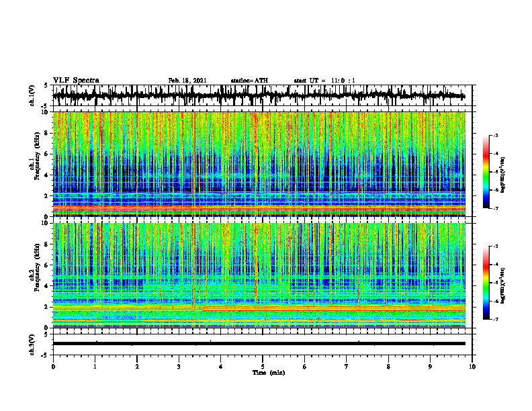
Task: Click the ch.1 spectrogram color scale bar
Action: 486,171
